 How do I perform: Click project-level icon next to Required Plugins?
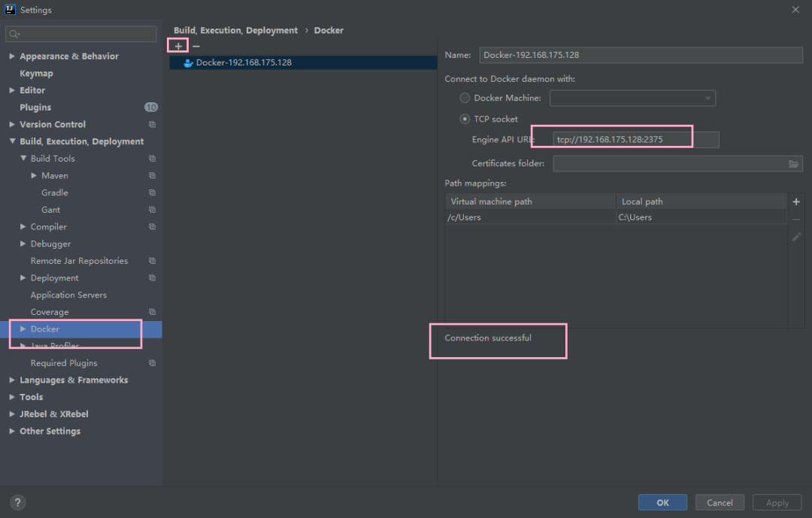[152, 363]
